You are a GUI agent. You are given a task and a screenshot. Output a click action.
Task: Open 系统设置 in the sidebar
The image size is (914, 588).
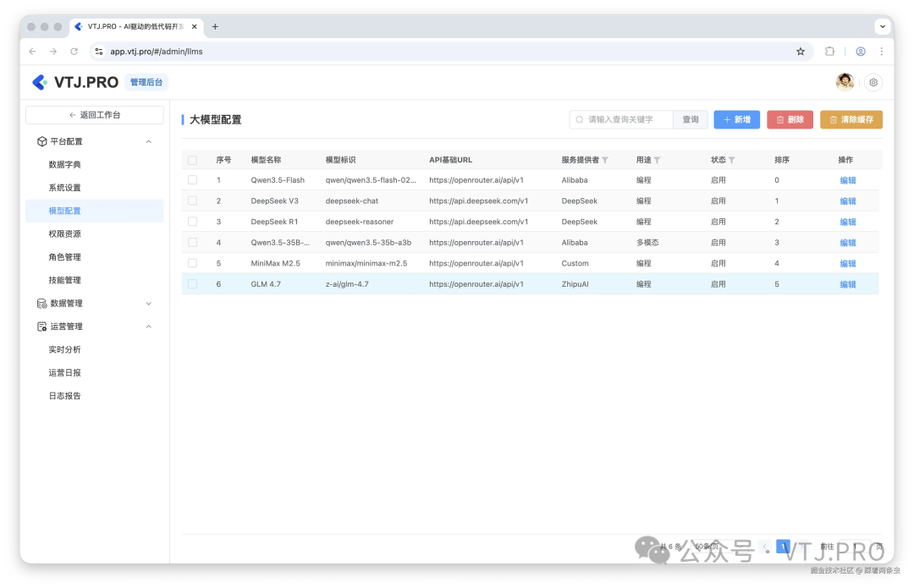[x=64, y=188]
